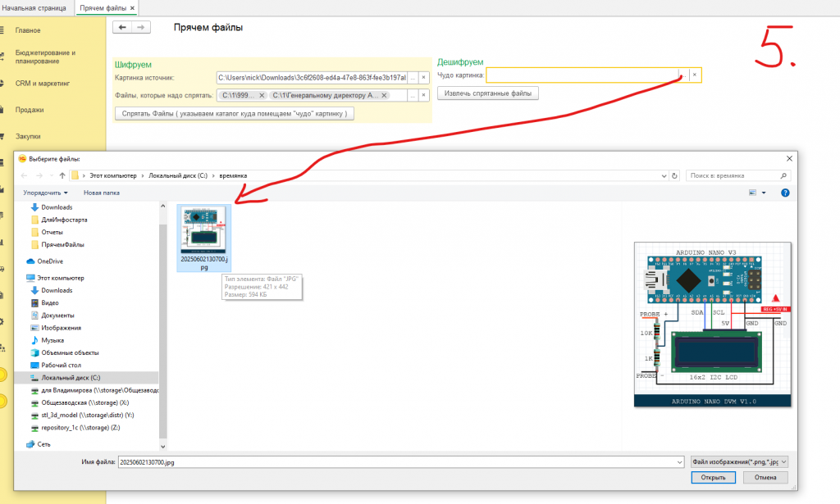Browse files to hide with ellipsis button
The width and height of the screenshot is (840, 504).
pyautogui.click(x=413, y=95)
